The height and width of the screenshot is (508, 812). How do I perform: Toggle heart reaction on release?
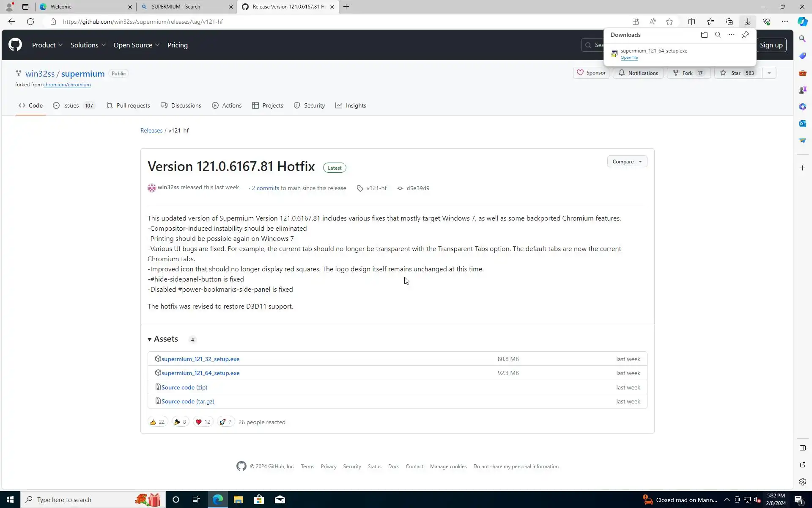tap(203, 422)
